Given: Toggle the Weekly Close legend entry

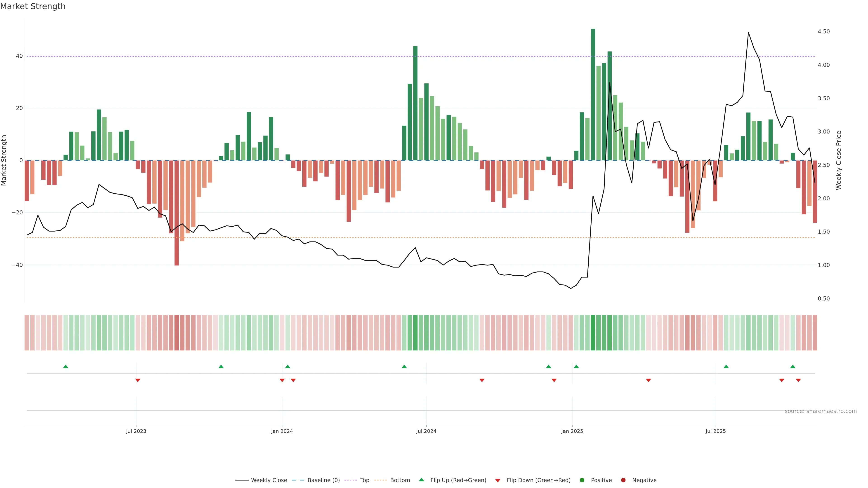Looking at the screenshot, I should pos(261,480).
